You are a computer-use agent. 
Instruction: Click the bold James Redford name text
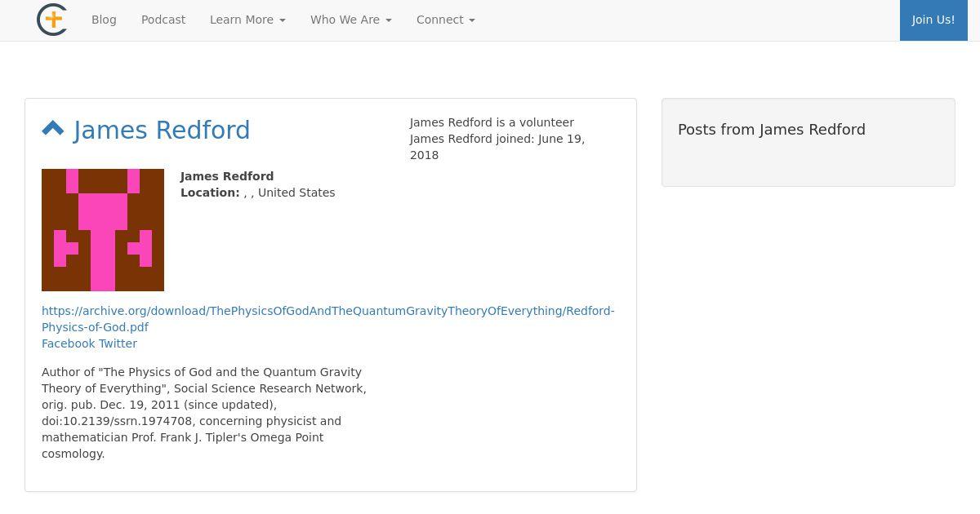227,176
